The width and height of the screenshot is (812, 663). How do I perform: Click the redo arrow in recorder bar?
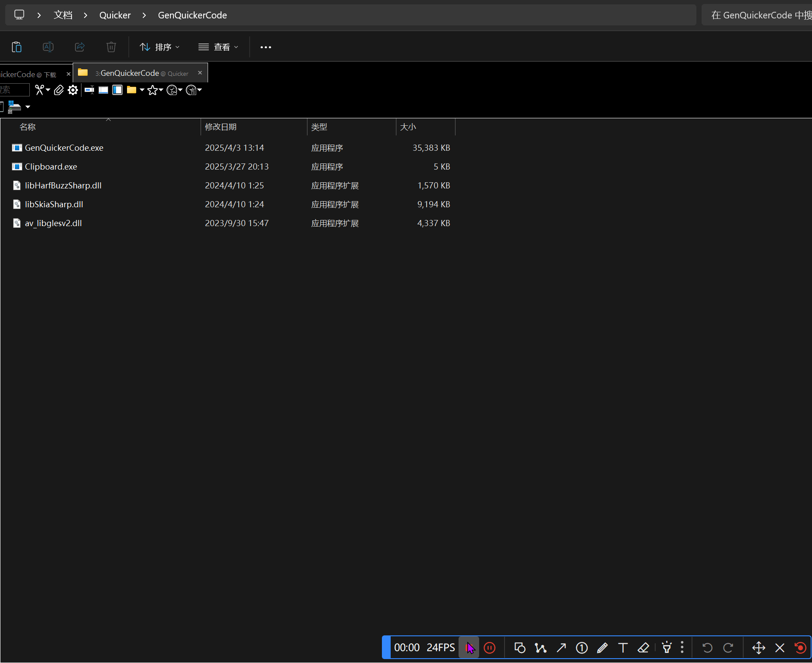click(x=728, y=648)
